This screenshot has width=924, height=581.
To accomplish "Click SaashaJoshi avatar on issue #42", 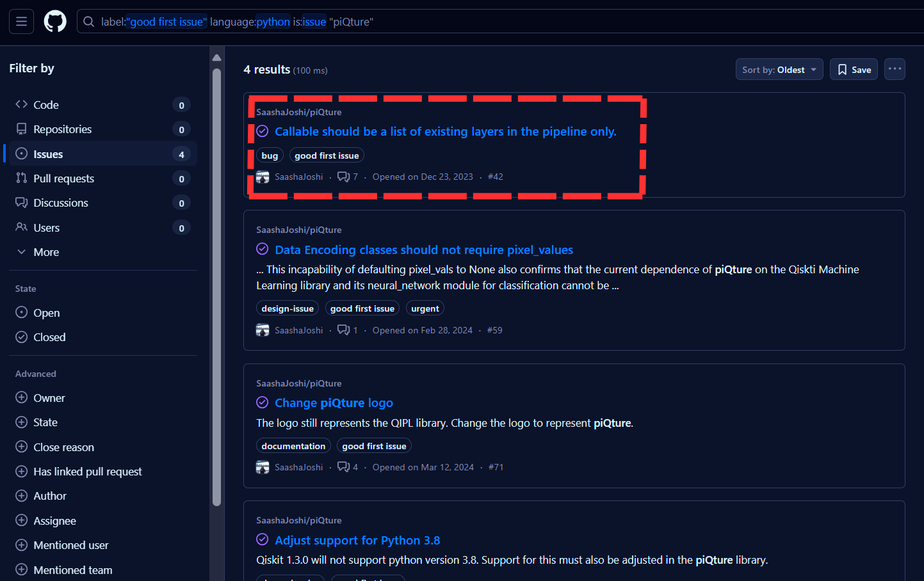I will pos(263,177).
